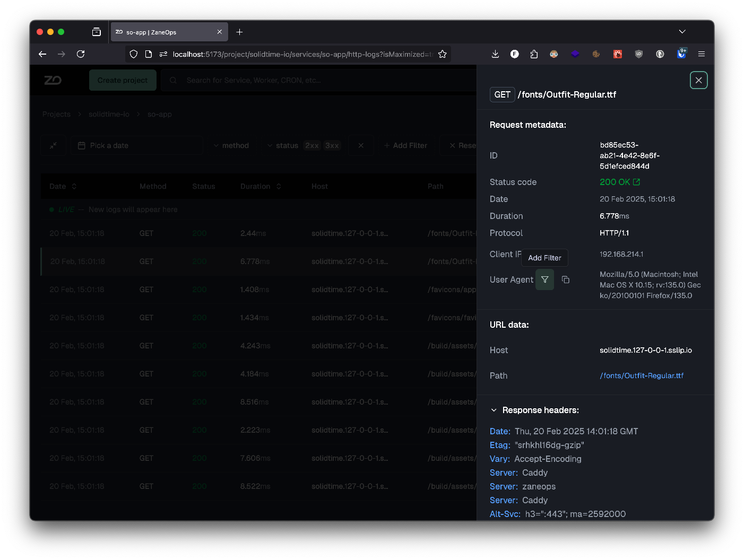
Task: Click the Etag response header
Action: click(x=537, y=445)
